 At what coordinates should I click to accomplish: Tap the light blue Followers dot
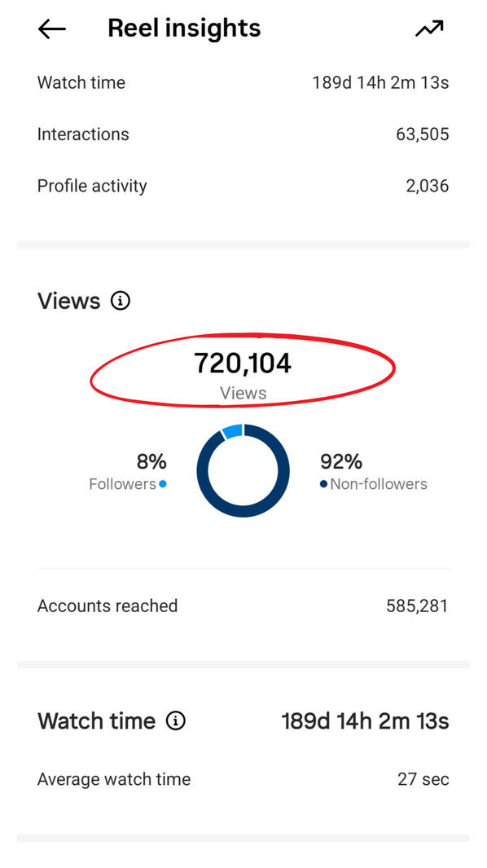coord(163,484)
